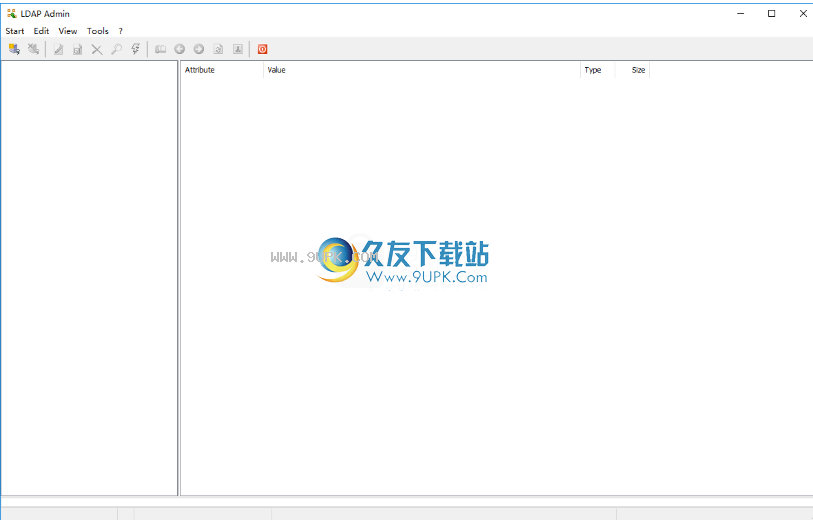The width and height of the screenshot is (813, 520).
Task: Click the lightning bolt toolbar icon
Action: point(135,49)
